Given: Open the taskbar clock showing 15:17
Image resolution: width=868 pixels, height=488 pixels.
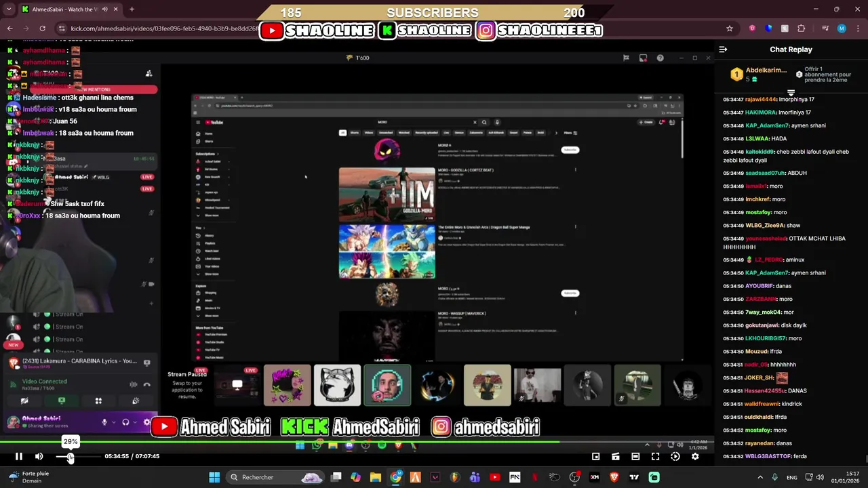Looking at the screenshot, I should (847, 477).
